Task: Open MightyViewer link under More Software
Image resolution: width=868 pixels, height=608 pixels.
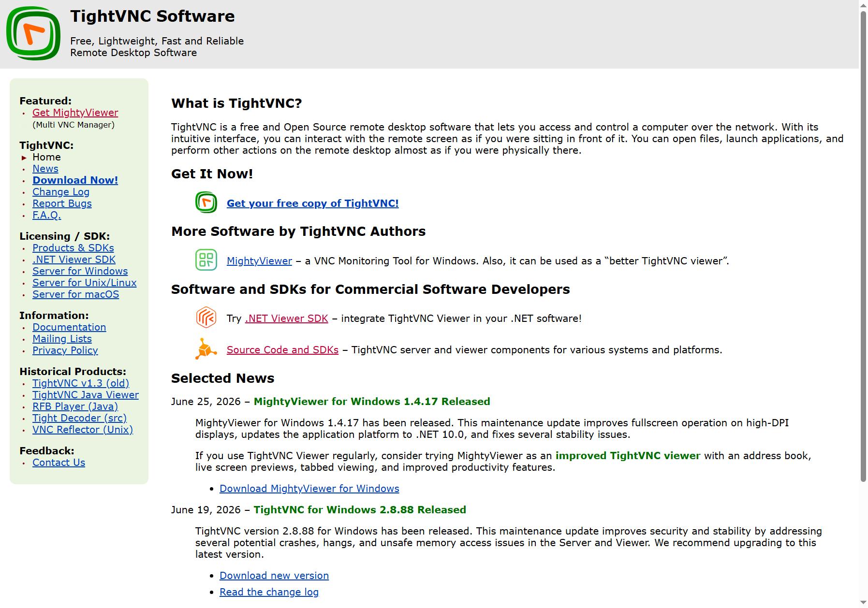Action: (259, 261)
